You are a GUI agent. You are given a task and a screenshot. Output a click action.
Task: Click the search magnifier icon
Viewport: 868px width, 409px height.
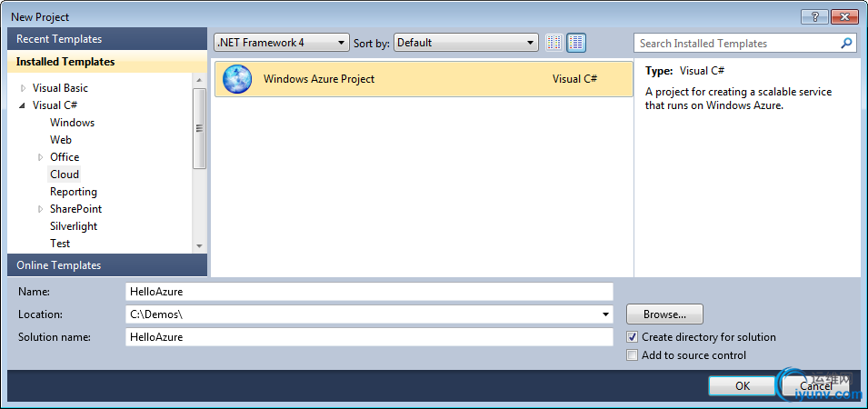(847, 43)
